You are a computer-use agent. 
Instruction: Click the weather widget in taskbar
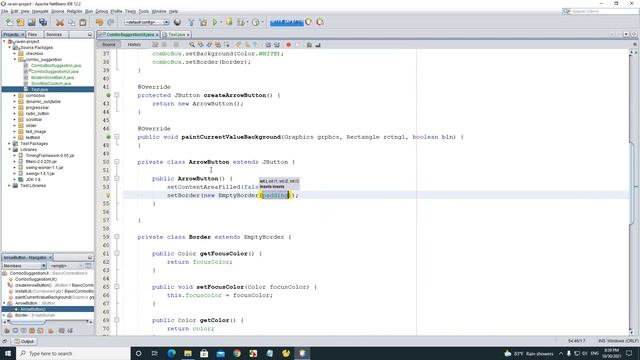(529, 353)
